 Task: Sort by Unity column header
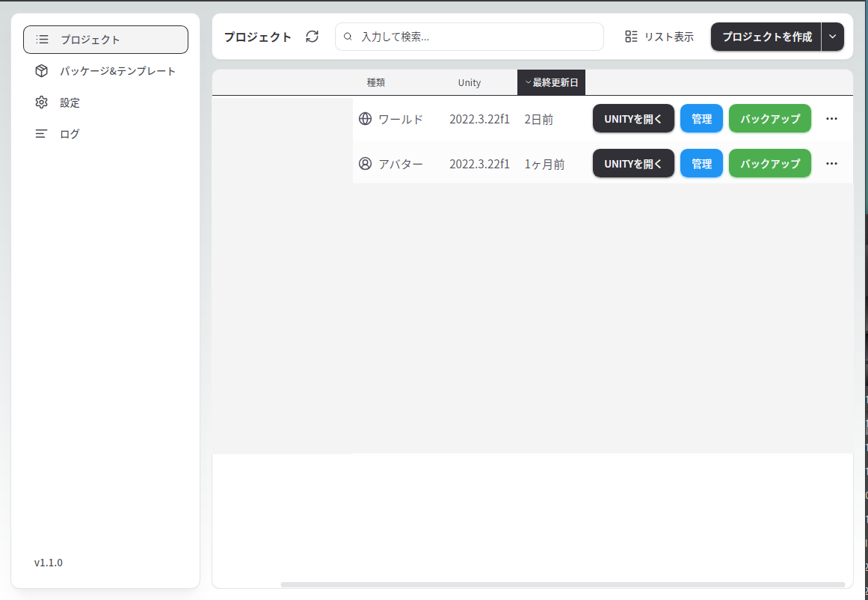click(x=470, y=82)
